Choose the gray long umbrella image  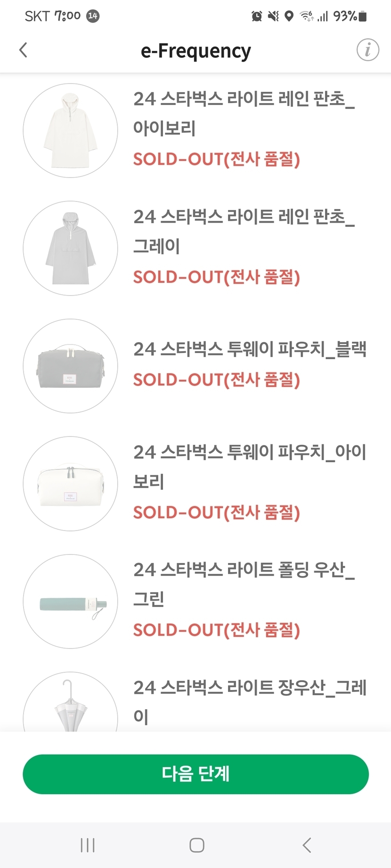70,704
